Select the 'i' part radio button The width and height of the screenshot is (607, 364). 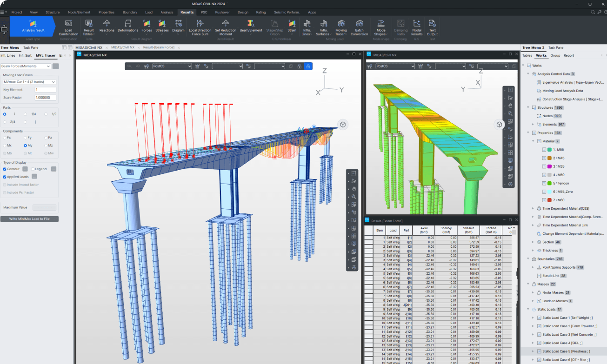tap(5, 114)
